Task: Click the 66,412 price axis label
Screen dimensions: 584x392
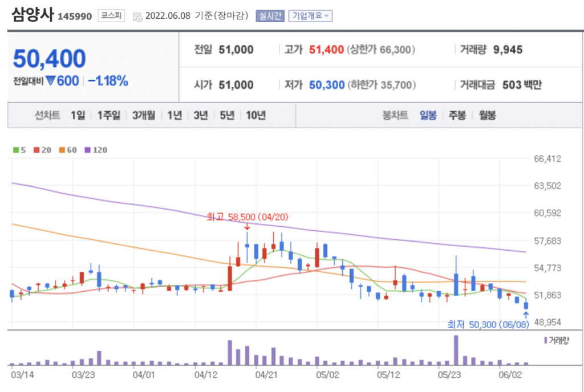Action: [x=547, y=159]
